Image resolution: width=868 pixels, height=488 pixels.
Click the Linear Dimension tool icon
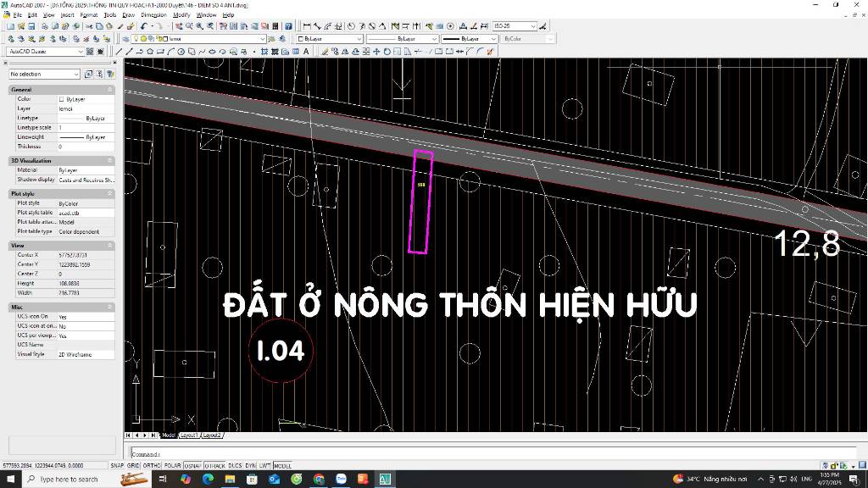pos(307,26)
